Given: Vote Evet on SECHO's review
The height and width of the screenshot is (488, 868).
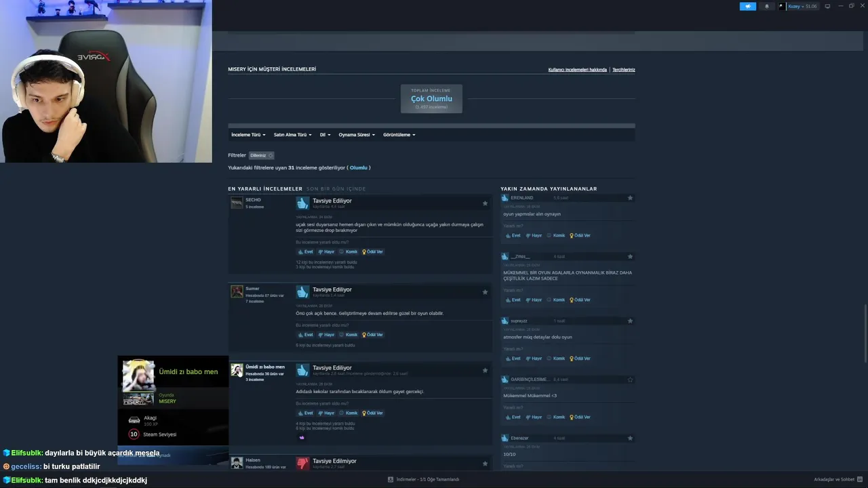Looking at the screenshot, I should coord(306,251).
